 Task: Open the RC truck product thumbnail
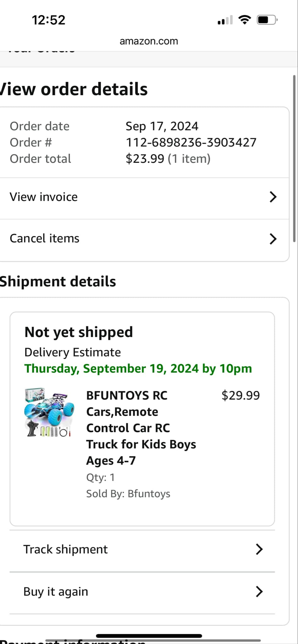(x=49, y=412)
